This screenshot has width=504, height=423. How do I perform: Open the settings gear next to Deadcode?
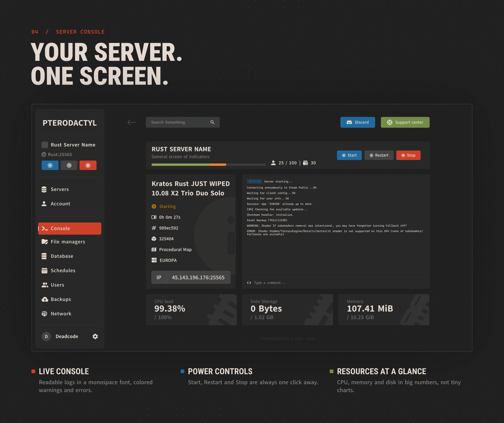(x=95, y=336)
